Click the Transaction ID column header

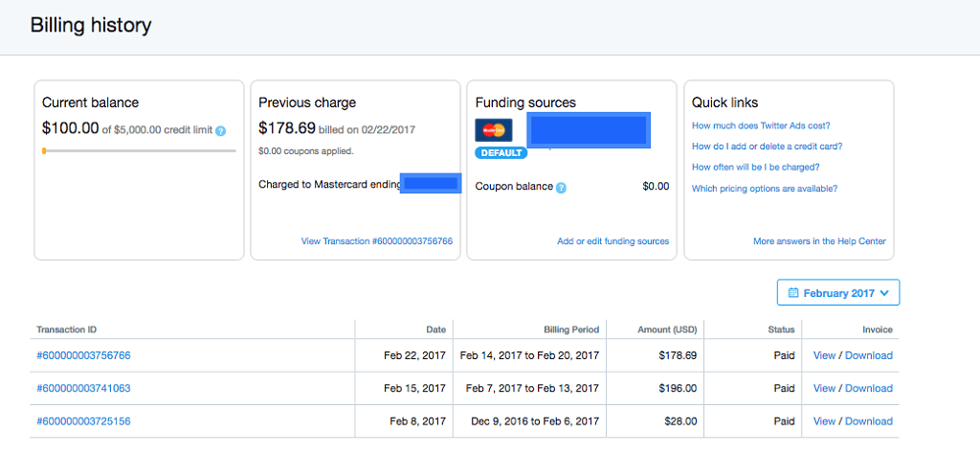tap(66, 329)
